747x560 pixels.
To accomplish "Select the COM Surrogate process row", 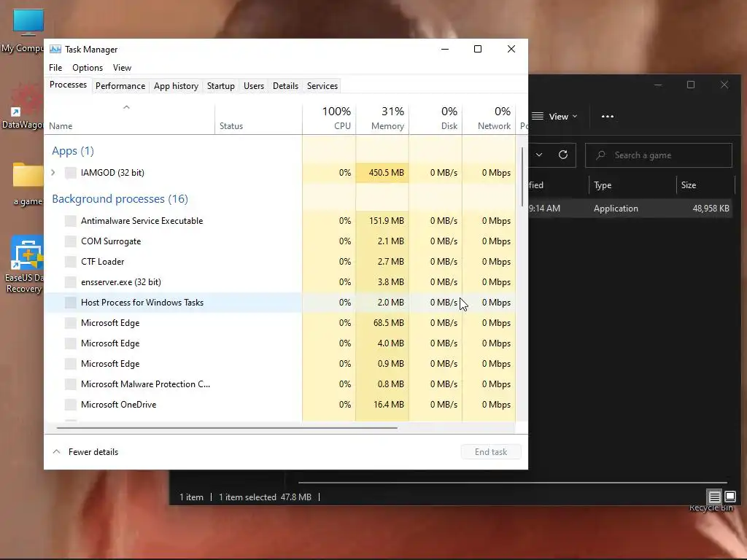I will click(x=280, y=241).
